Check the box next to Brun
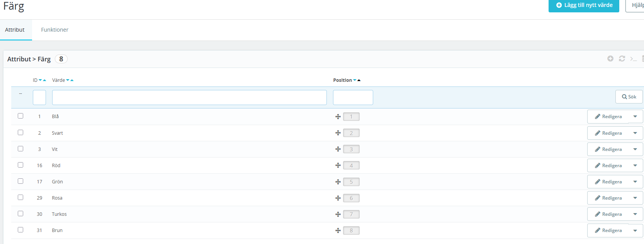The width and height of the screenshot is (644, 244). tap(20, 230)
